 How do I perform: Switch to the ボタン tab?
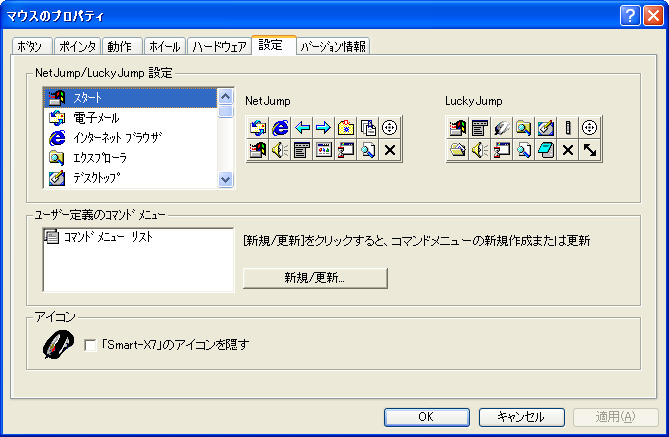coord(32,46)
